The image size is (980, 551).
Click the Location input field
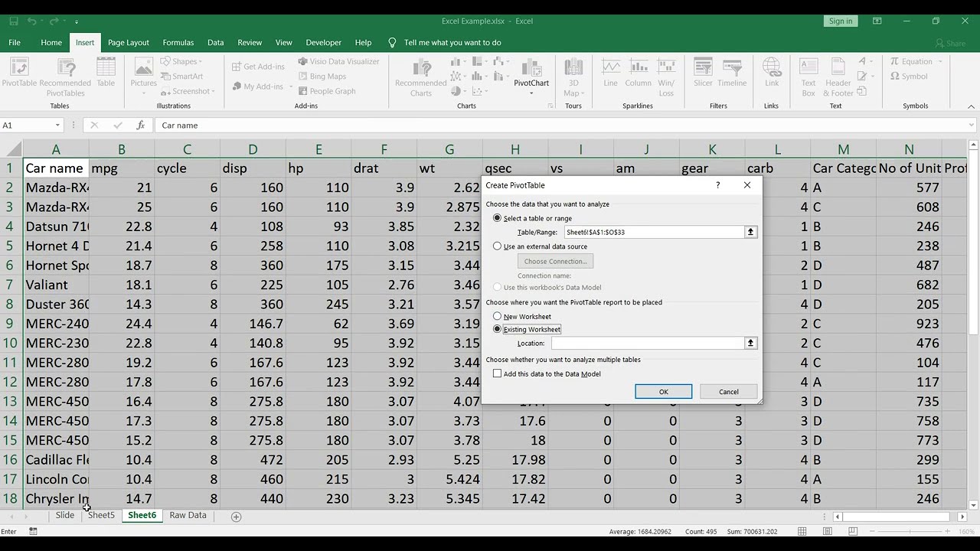(647, 344)
